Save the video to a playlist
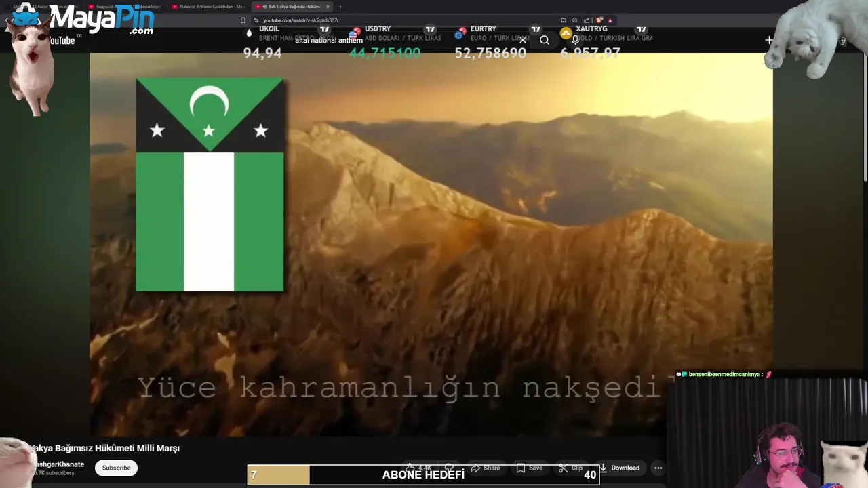The image size is (868, 488). click(x=529, y=468)
